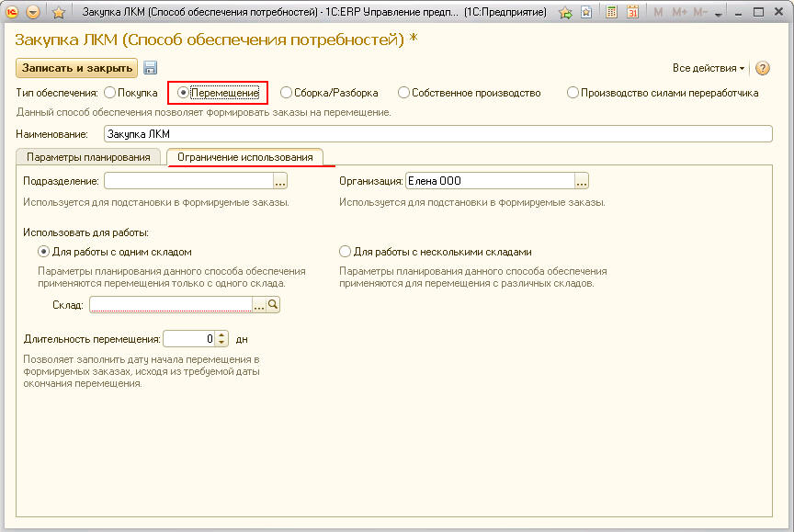Select the Перемещение radio button

click(183, 93)
